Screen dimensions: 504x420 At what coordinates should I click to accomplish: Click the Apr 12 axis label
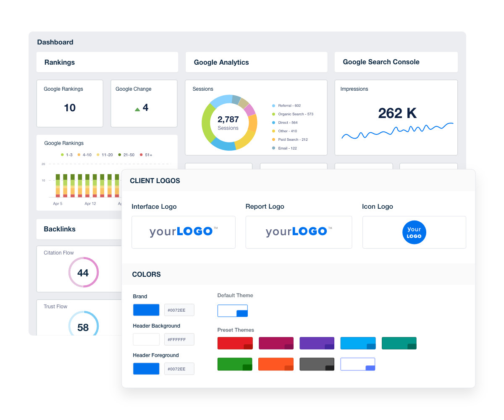click(90, 204)
